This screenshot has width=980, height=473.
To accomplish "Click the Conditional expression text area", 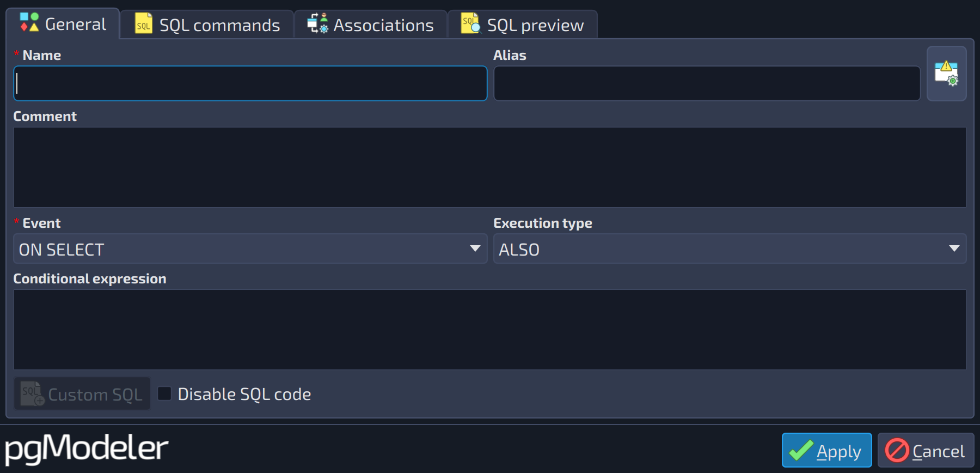I will click(490, 330).
